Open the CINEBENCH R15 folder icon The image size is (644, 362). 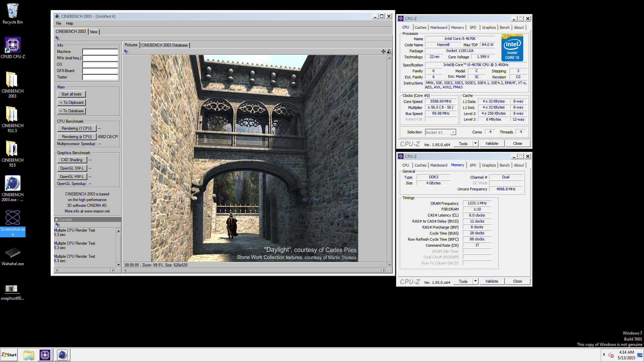pyautogui.click(x=12, y=154)
